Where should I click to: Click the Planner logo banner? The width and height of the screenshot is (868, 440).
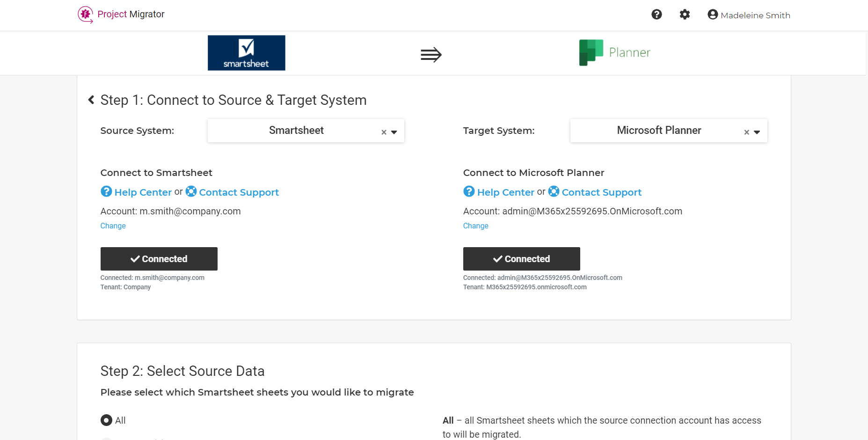tap(615, 52)
